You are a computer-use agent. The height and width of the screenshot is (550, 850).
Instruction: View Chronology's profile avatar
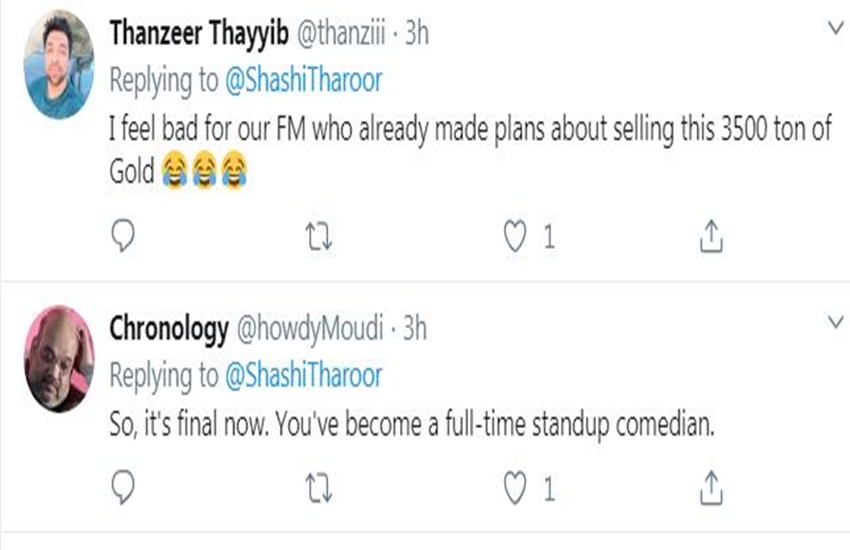pyautogui.click(x=59, y=357)
